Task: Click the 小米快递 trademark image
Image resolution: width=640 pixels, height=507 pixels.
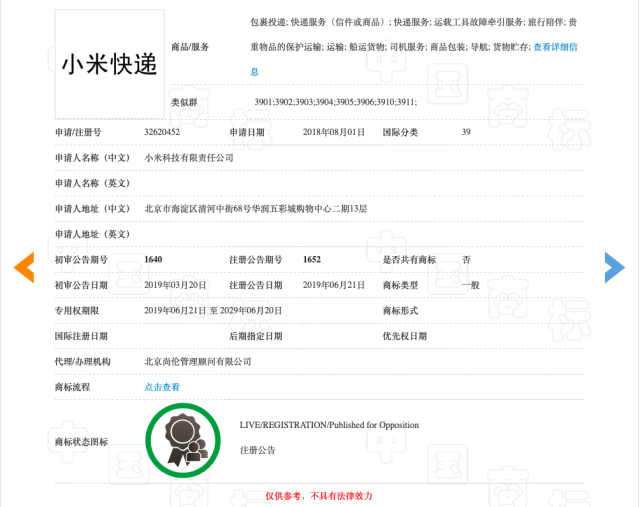Action: click(x=109, y=64)
